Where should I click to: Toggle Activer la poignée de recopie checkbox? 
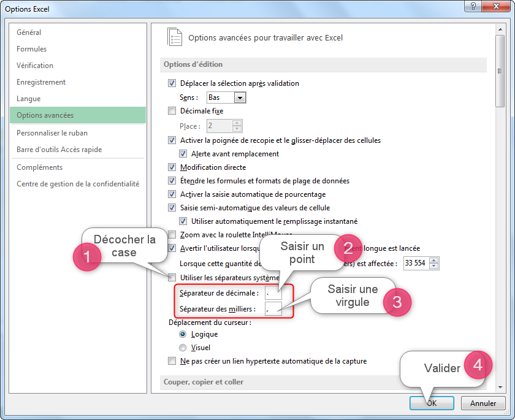(x=172, y=140)
